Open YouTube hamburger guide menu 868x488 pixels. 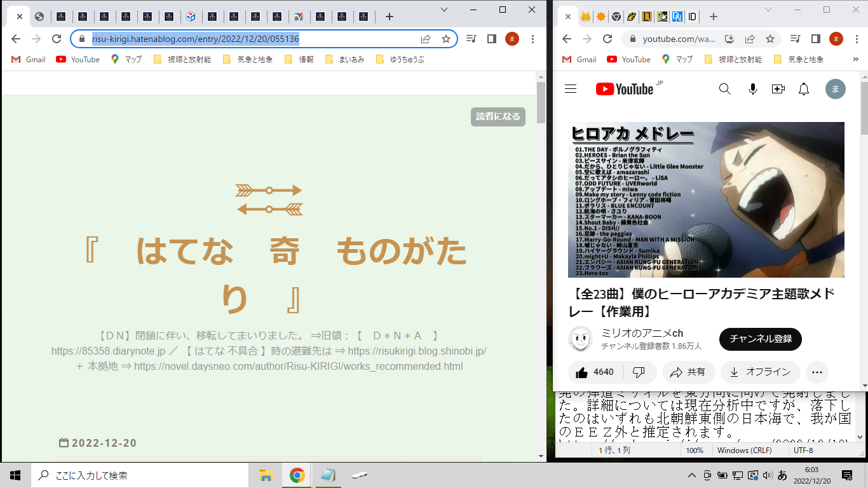[x=571, y=89]
